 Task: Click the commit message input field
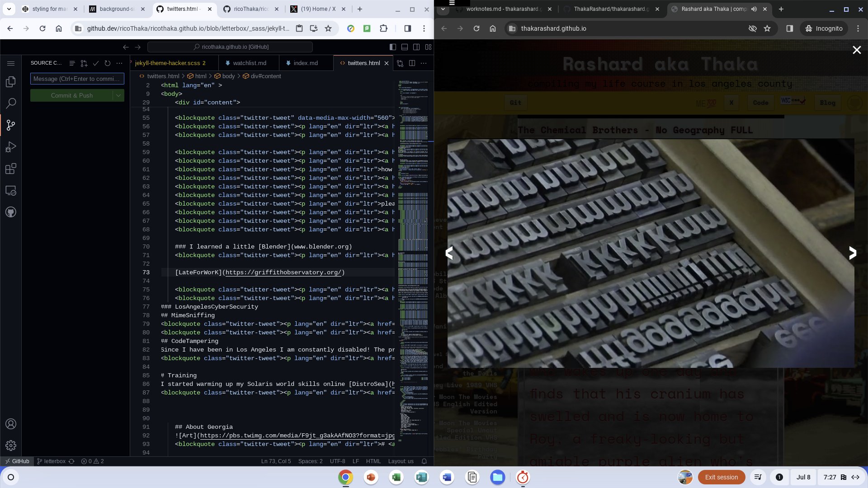[77, 79]
